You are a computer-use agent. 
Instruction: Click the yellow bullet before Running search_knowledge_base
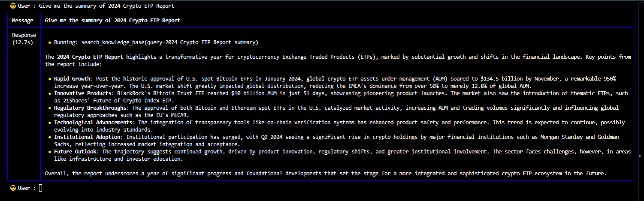[x=50, y=42]
